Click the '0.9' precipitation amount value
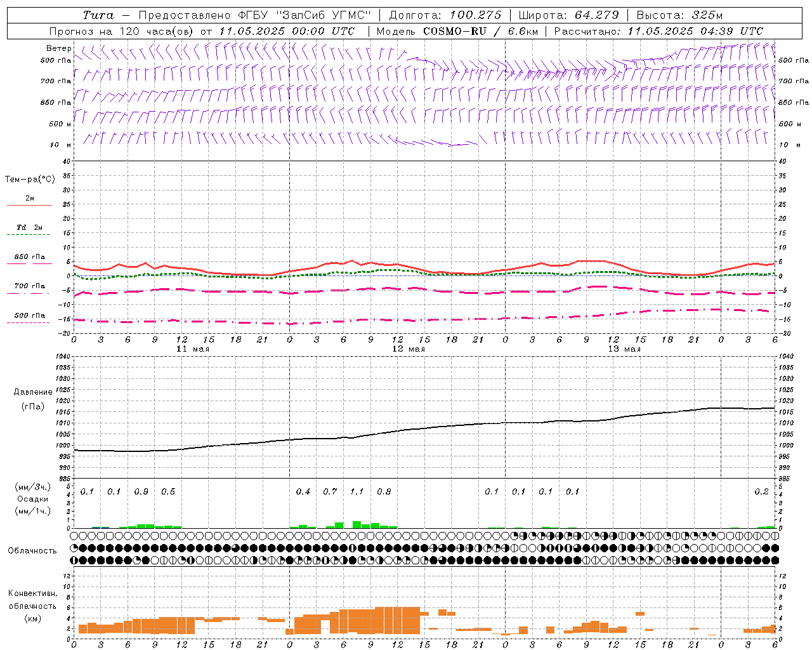Screen dimensions: 812x650 coord(141,492)
